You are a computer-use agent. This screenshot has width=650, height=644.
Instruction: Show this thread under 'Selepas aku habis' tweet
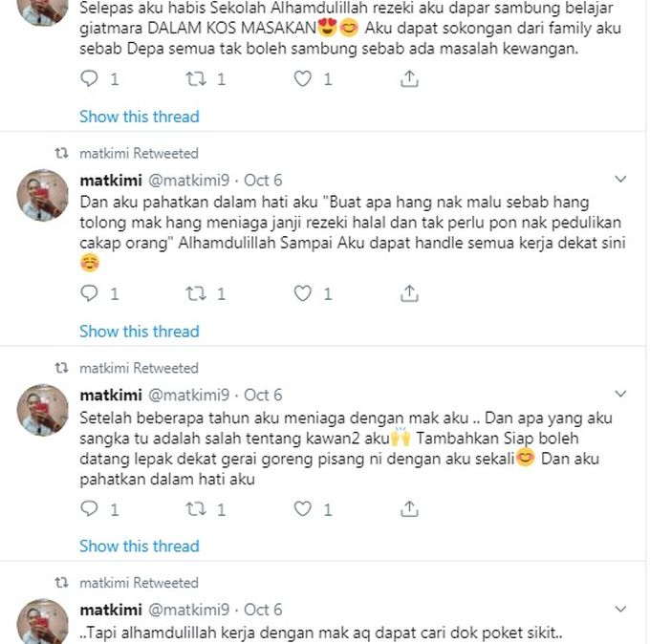pyautogui.click(x=140, y=117)
